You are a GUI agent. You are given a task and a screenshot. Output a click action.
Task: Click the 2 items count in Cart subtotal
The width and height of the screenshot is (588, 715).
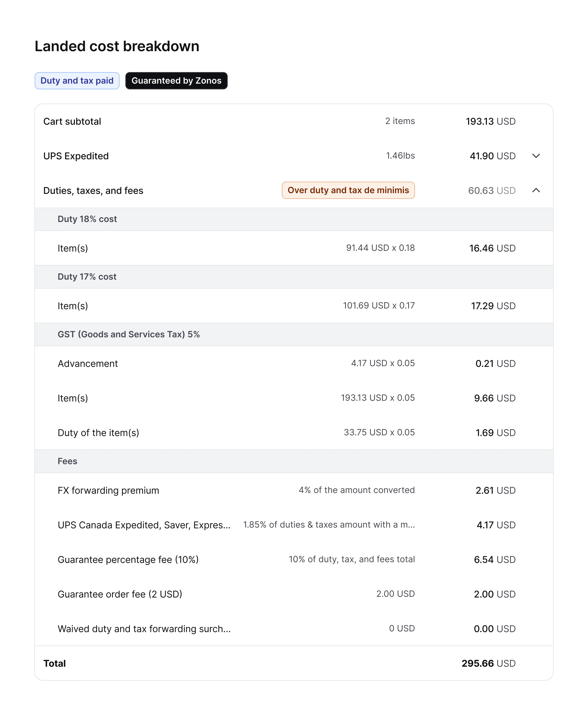400,121
